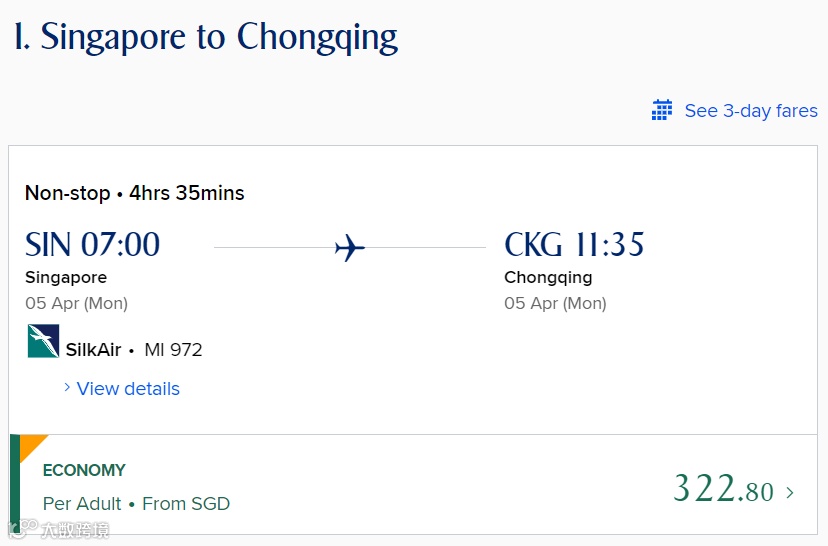Click the SIN 07:00 departure time
This screenshot has width=828, height=546.
pos(92,245)
